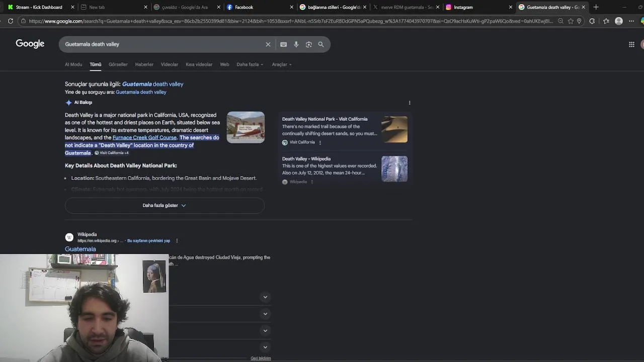Screen dimensions: 644x362
Task: Switch to the çuvaldız Google search tab
Action: tap(186, 7)
